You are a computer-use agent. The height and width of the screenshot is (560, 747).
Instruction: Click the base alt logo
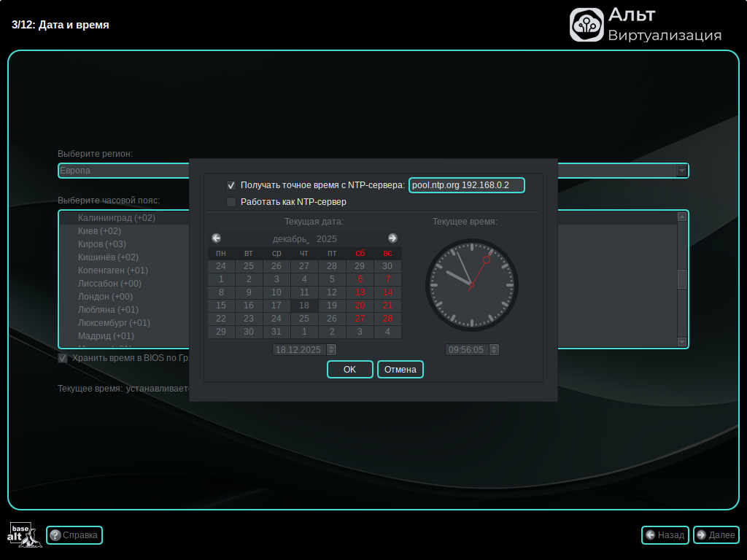21,535
